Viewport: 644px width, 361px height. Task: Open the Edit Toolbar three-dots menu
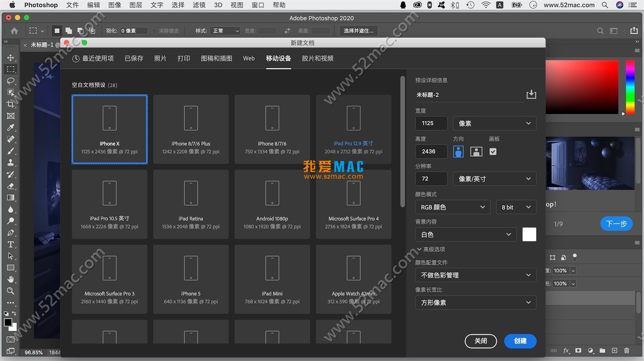[11, 303]
